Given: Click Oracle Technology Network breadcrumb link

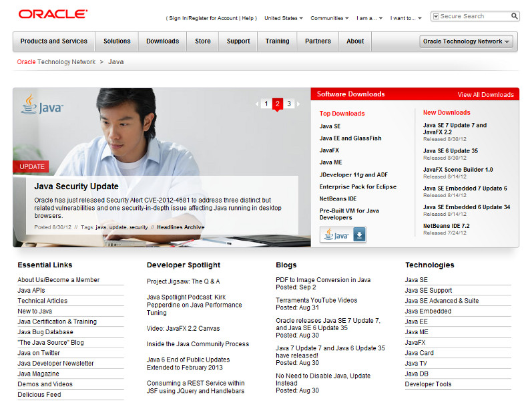Looking at the screenshot, I should coord(56,62).
